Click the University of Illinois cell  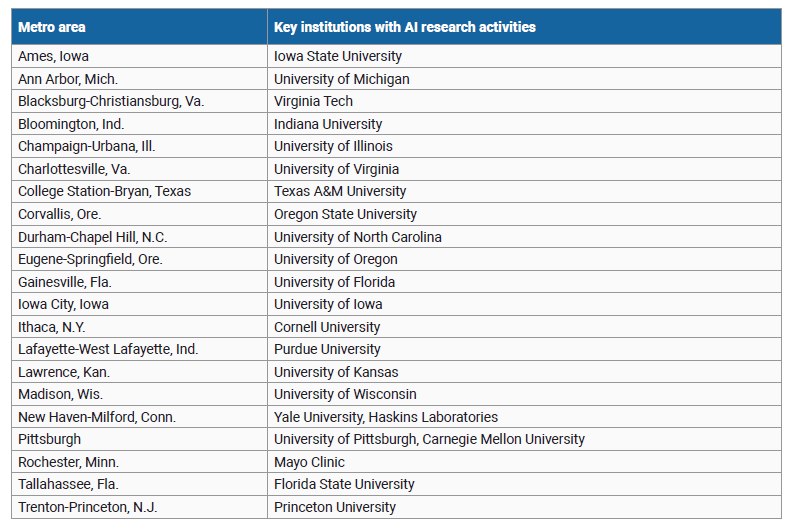point(333,146)
